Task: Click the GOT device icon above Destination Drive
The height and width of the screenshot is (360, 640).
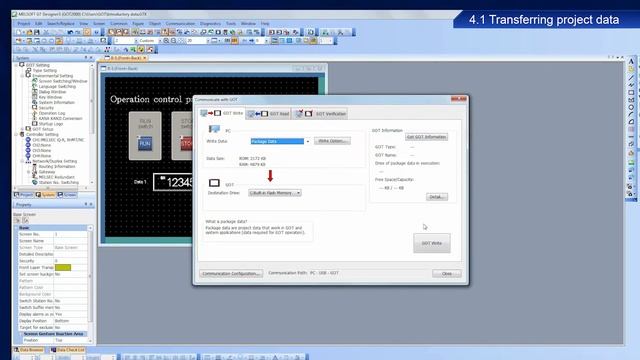Action: point(214,183)
